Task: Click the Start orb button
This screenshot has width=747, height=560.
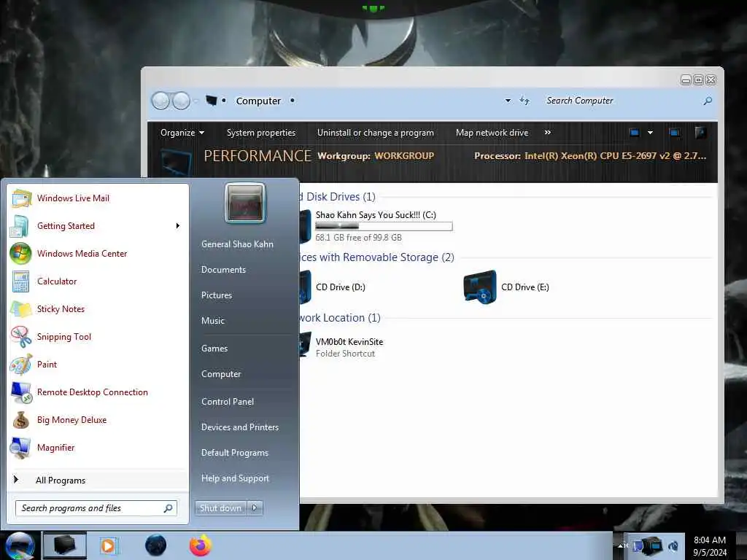Action: tap(19, 545)
